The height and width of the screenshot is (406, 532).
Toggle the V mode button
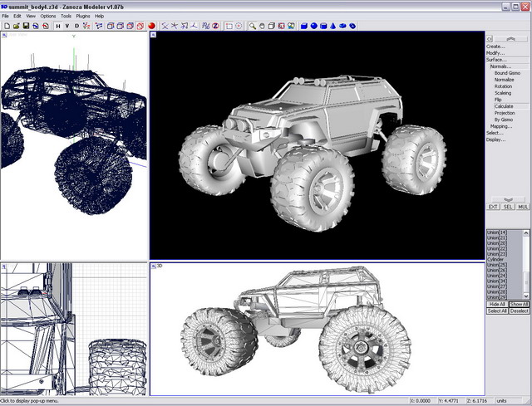(68, 26)
